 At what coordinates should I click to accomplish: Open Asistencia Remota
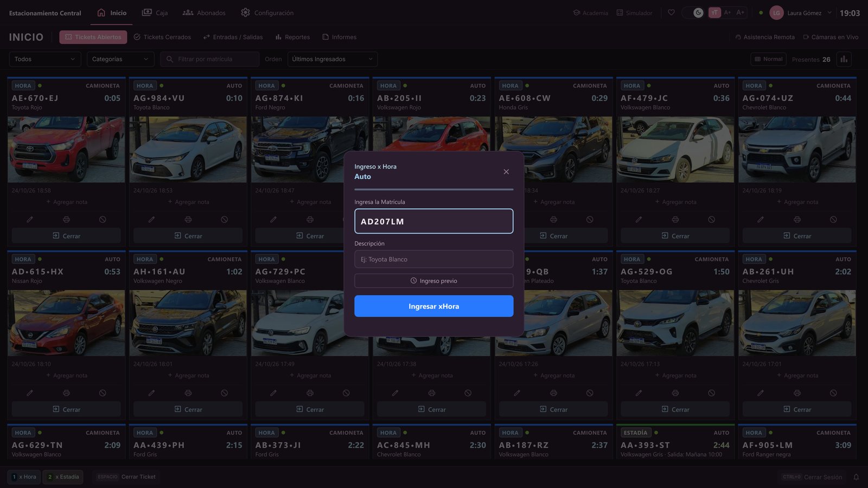765,37
